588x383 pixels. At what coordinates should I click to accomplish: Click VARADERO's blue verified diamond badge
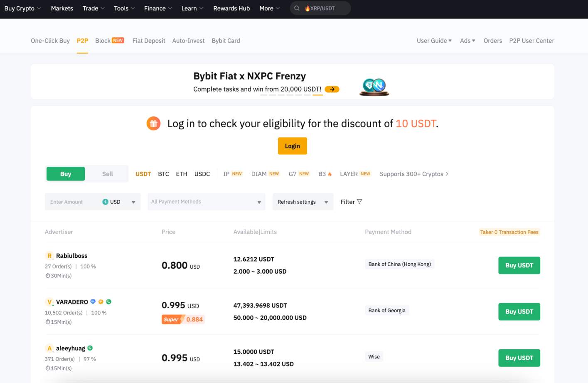93,302
